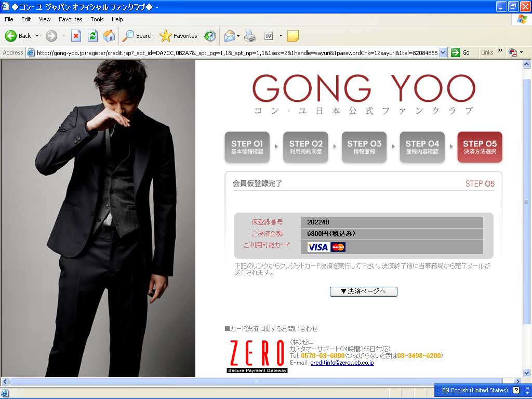532x399 pixels.
Task: Click the STEP 01 basic info box
Action: pyautogui.click(x=247, y=147)
